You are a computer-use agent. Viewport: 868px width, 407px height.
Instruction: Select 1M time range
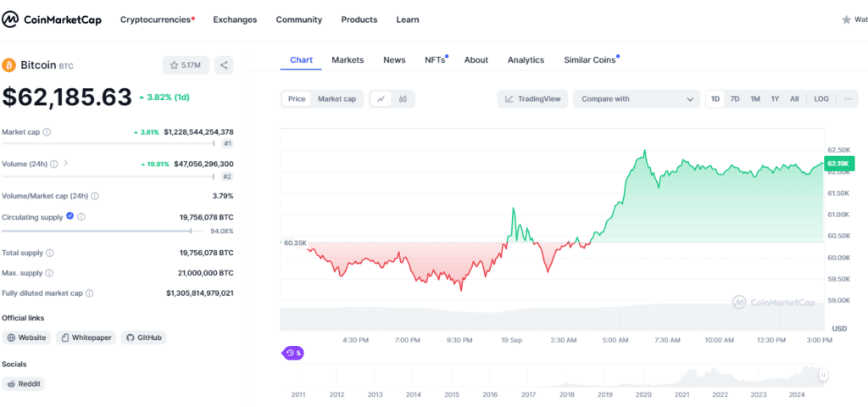tap(755, 99)
